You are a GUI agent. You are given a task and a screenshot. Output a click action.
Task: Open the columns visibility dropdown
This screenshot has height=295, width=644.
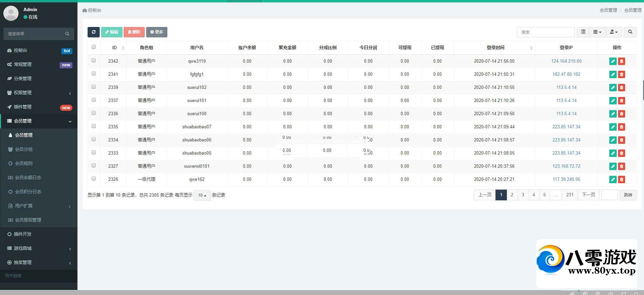597,32
